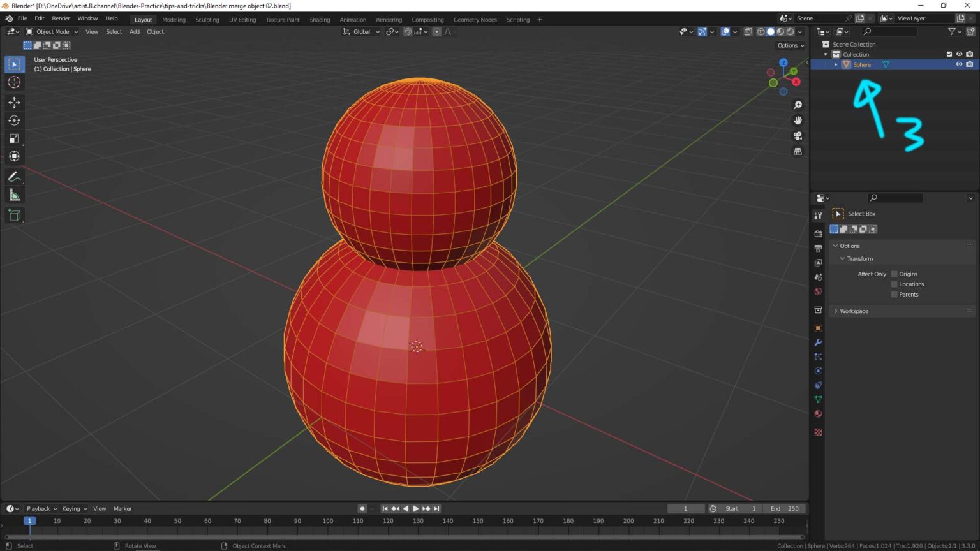The image size is (980, 551).
Task: Open the Modifier properties wrench tab
Action: pyautogui.click(x=818, y=342)
